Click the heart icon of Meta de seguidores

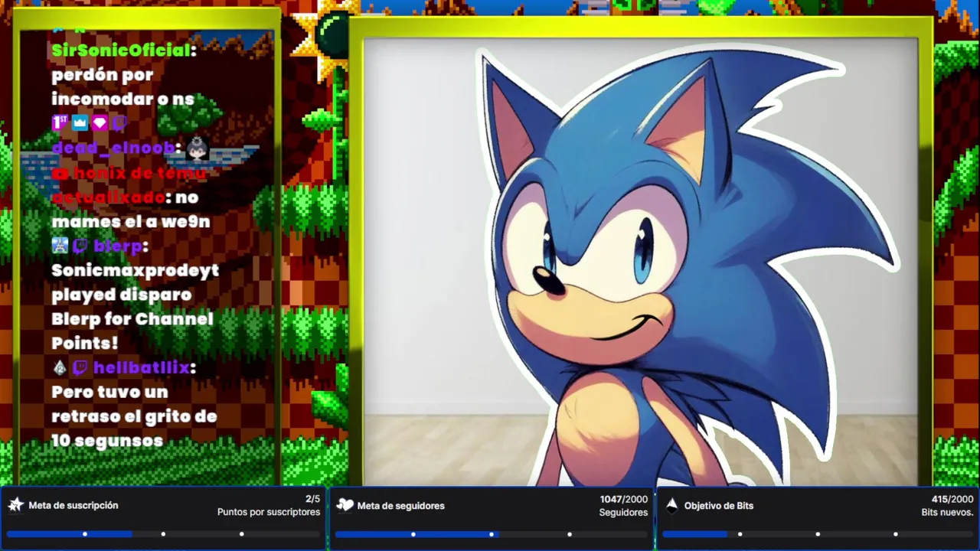pos(345,505)
